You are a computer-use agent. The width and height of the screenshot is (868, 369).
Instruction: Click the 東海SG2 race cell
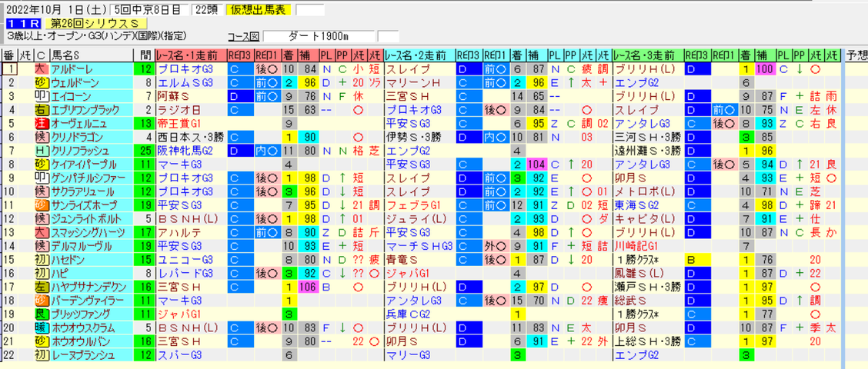(648, 205)
